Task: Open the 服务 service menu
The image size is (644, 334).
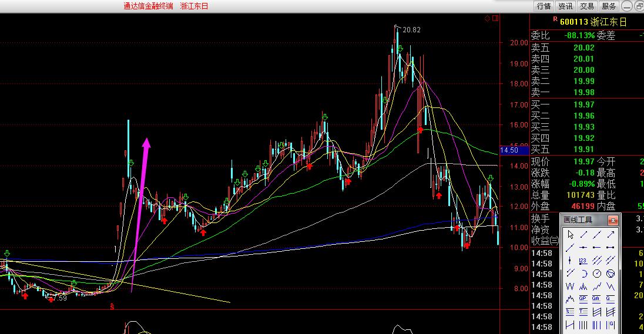Action: tap(609, 6)
